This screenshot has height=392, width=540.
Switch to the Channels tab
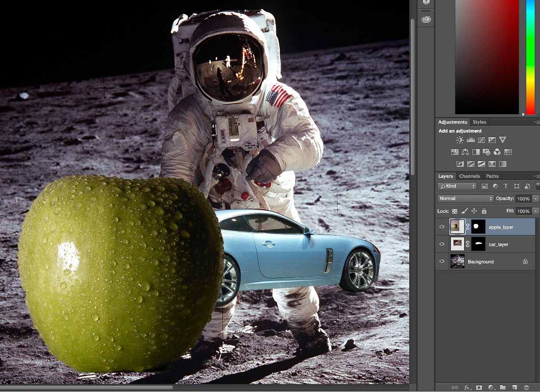(469, 176)
